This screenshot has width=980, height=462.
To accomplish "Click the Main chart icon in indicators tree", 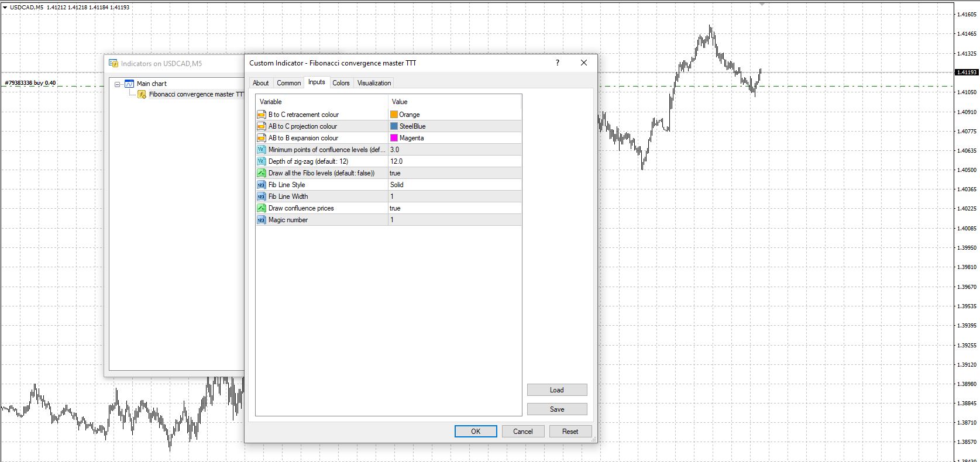I will tap(129, 84).
